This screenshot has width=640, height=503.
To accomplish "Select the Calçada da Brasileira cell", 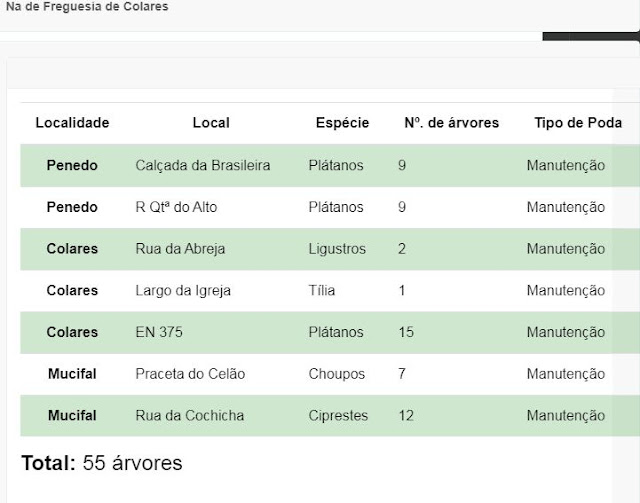I will pyautogui.click(x=203, y=165).
